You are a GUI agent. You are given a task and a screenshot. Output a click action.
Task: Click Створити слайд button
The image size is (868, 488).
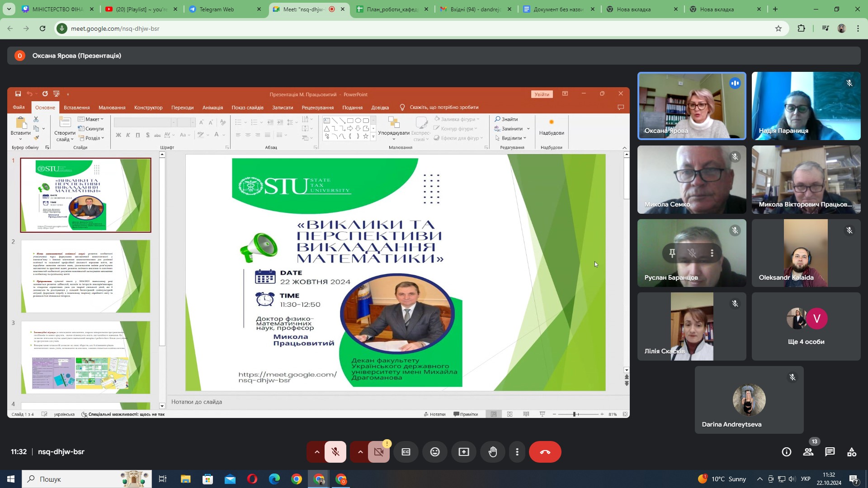tap(65, 129)
